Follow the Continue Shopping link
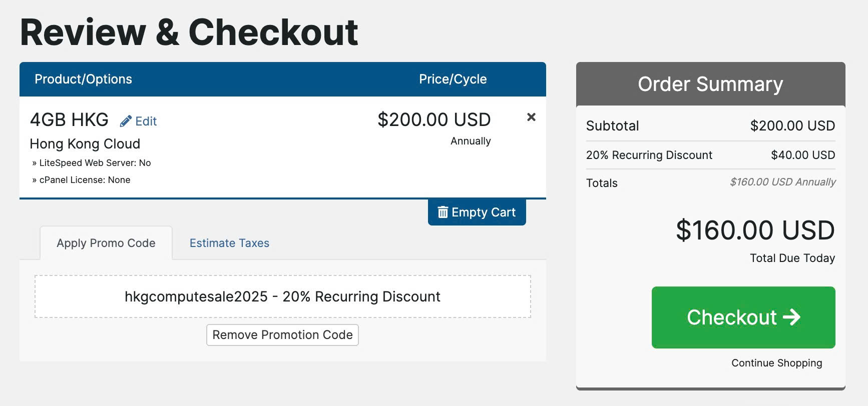 coord(776,363)
